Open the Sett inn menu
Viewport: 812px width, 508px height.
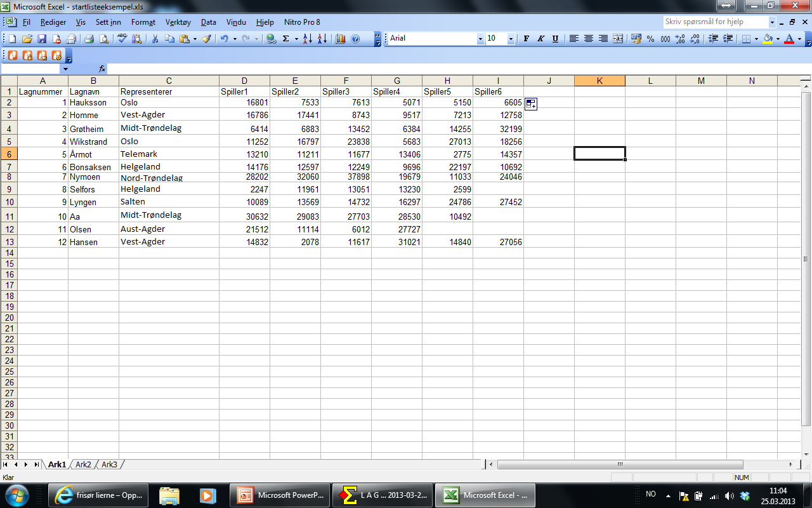[x=108, y=22]
